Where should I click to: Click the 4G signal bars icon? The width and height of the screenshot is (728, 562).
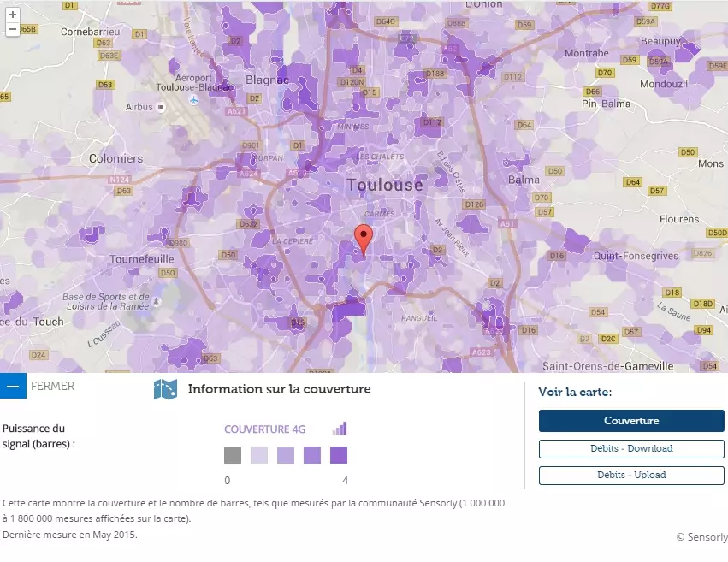pyautogui.click(x=340, y=429)
